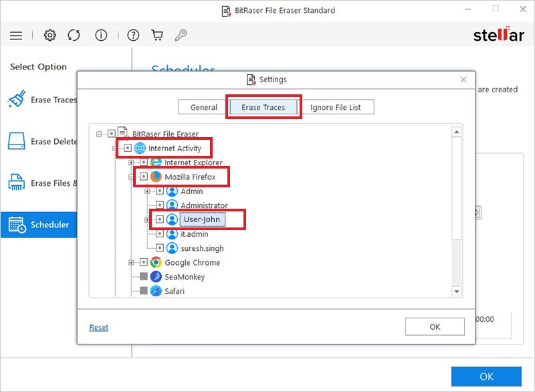The width and height of the screenshot is (535, 392).
Task: Click the refresh update icon
Action: (74, 35)
